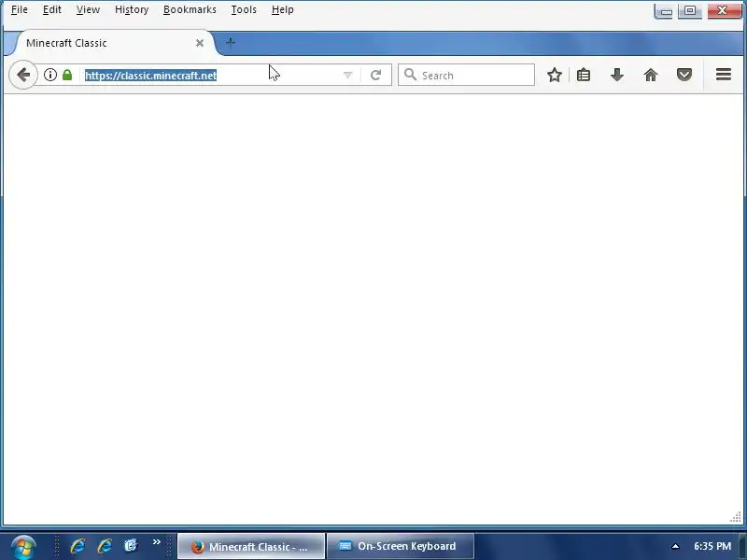Close the Minecraft Classic tab
The height and width of the screenshot is (560, 747).
coord(200,43)
